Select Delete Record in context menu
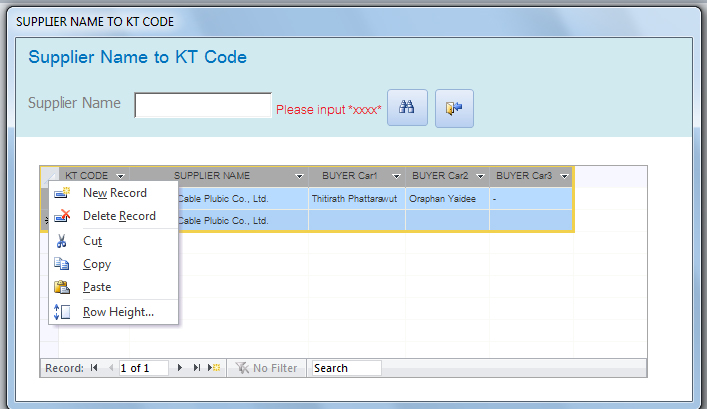This screenshot has height=409, width=707. (x=119, y=216)
